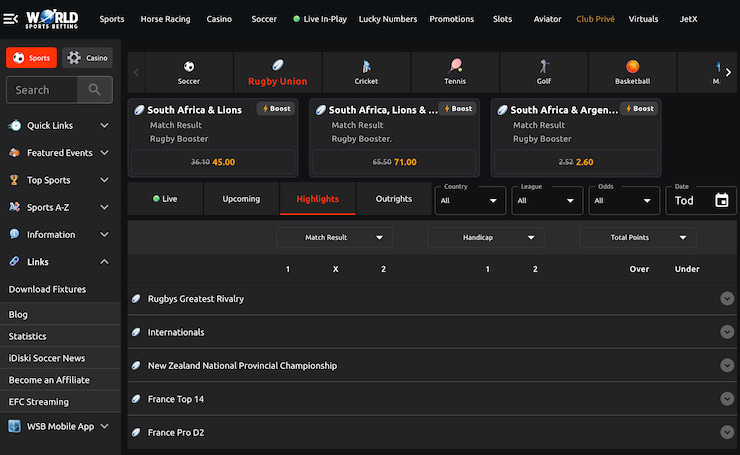Open the hamburger side menu icon

click(10, 19)
